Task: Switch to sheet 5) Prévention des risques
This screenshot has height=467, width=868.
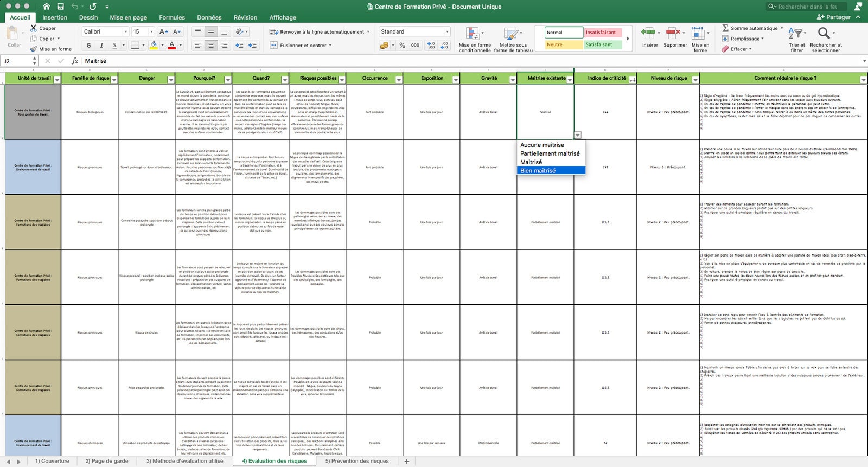Action: 357,461
